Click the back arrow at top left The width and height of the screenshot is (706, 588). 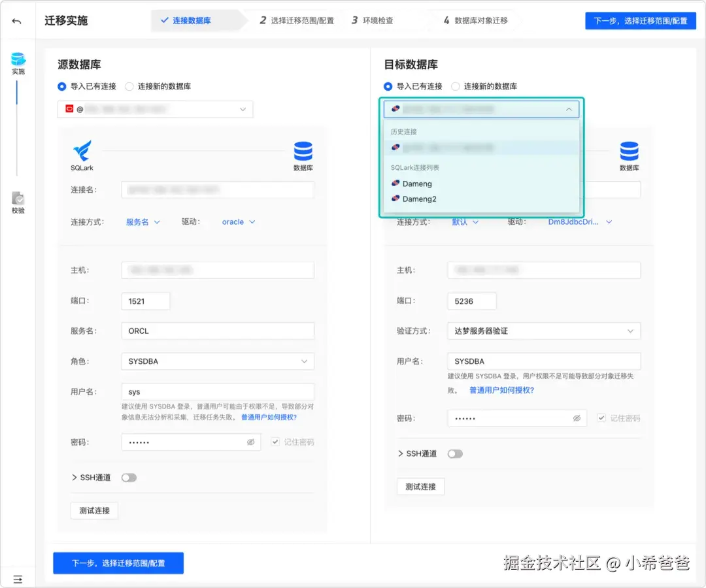coord(16,20)
